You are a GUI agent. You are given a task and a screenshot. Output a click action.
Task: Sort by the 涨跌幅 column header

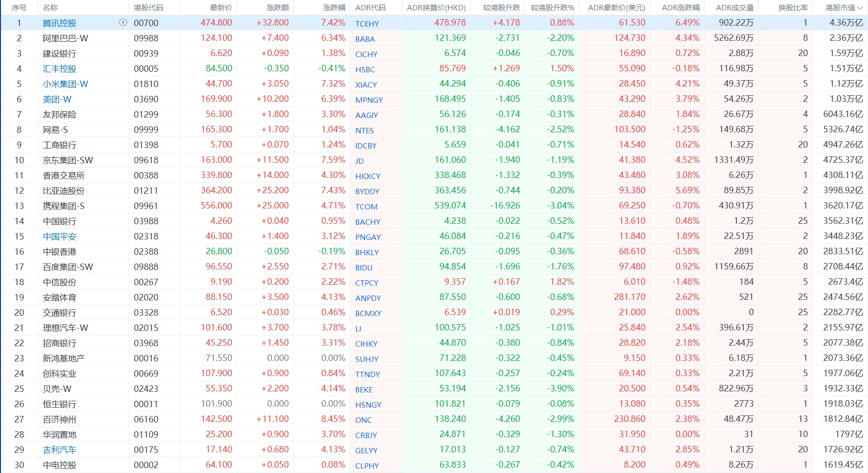coord(334,8)
